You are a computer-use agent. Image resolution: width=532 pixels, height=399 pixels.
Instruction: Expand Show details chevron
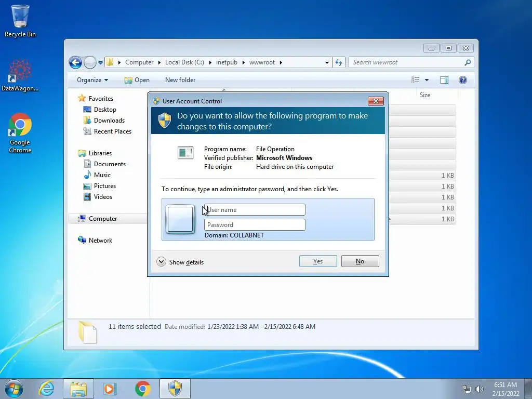click(x=161, y=262)
